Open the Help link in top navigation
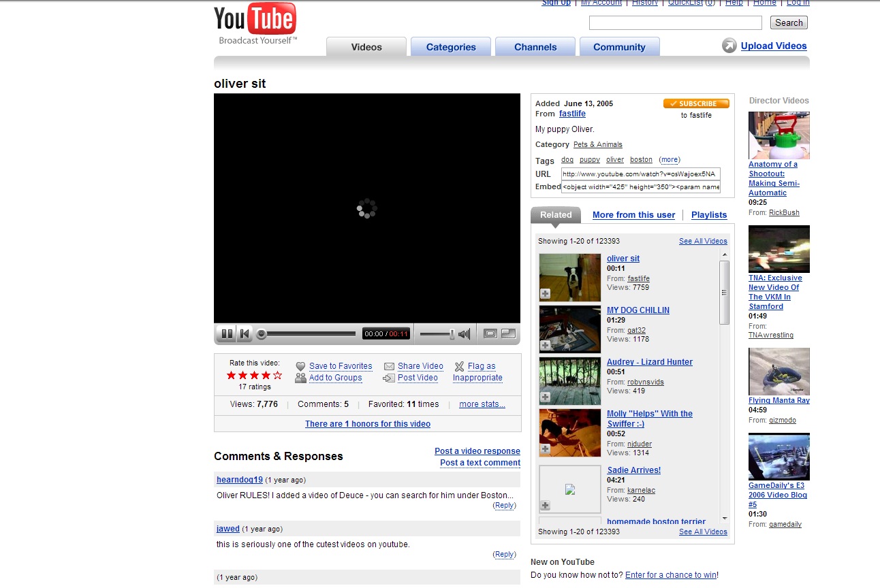880x588 pixels. coord(734,3)
